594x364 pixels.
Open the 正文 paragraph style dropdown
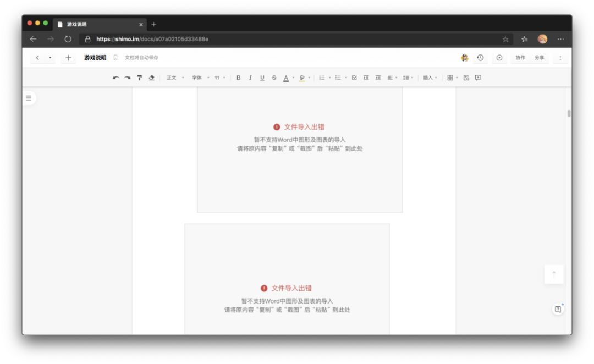point(175,78)
